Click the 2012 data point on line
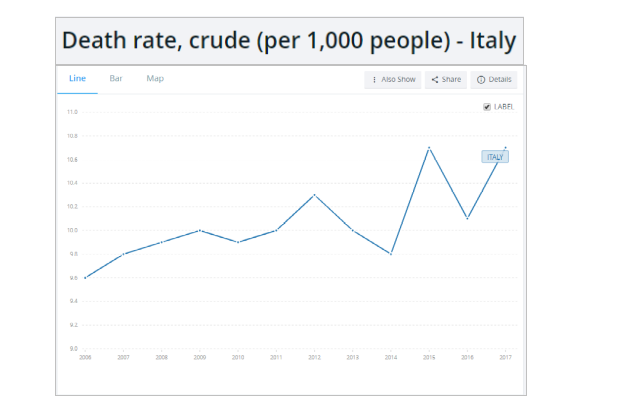 pos(315,195)
